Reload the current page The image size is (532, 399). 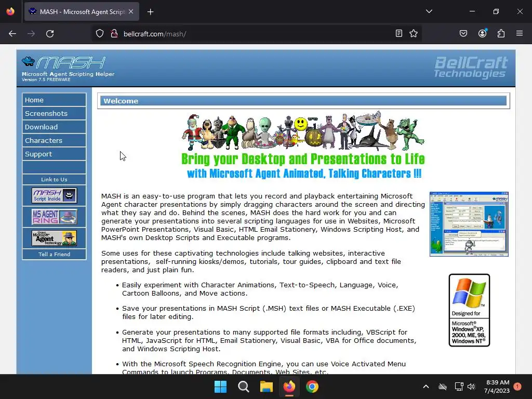tap(50, 34)
